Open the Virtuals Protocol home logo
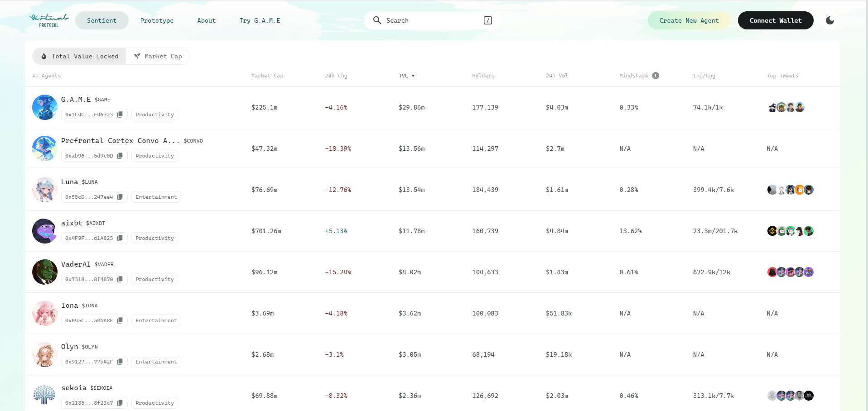The width and height of the screenshot is (868, 411). click(49, 20)
